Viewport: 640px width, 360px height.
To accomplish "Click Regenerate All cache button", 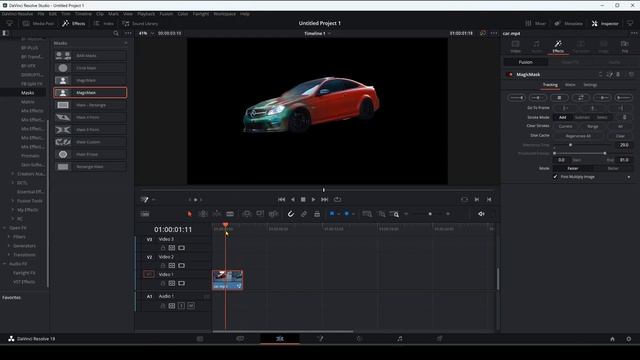I will [x=578, y=136].
